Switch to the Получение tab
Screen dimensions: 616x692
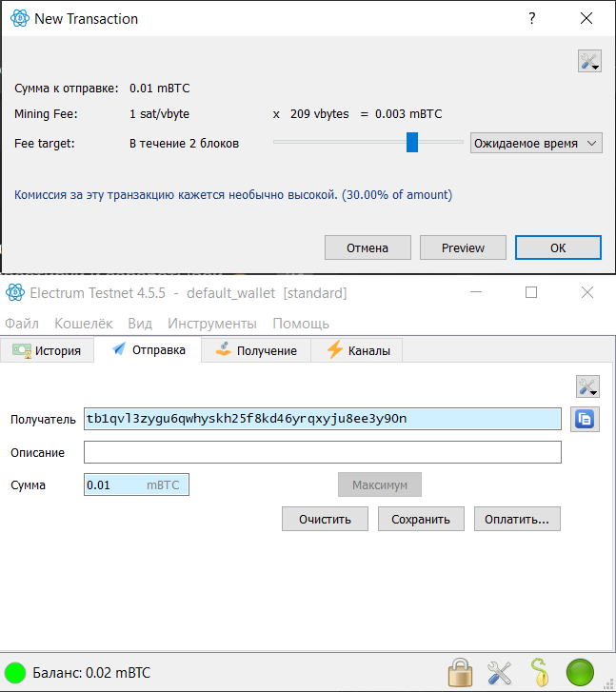point(256,351)
